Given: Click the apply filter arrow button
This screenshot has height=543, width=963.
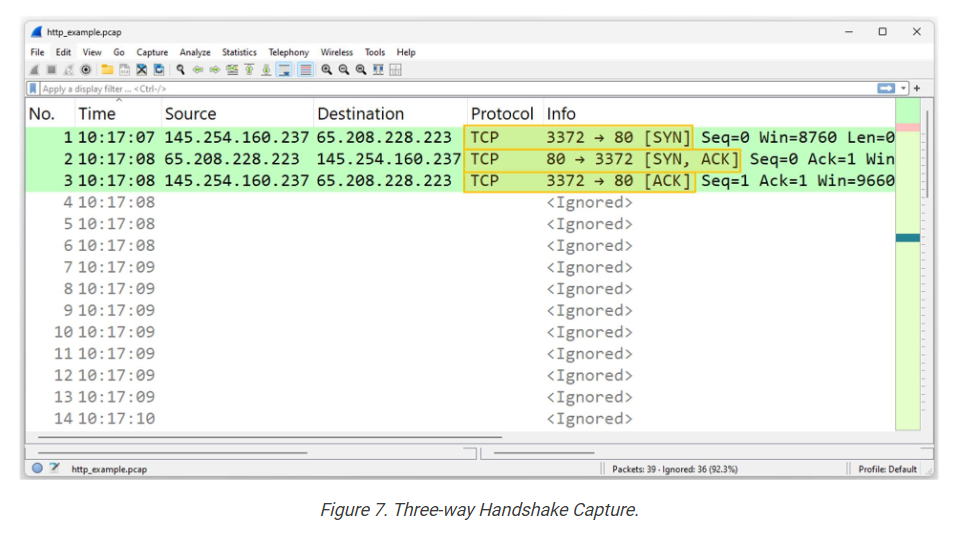Looking at the screenshot, I should pyautogui.click(x=886, y=89).
